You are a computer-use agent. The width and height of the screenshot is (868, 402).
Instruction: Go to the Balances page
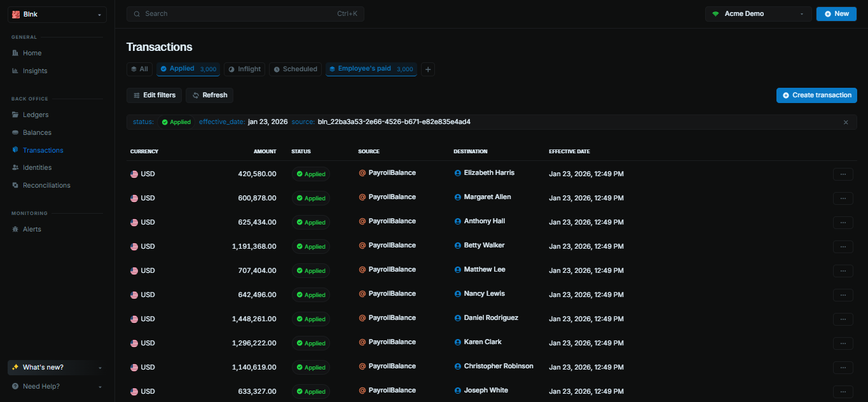pyautogui.click(x=37, y=132)
